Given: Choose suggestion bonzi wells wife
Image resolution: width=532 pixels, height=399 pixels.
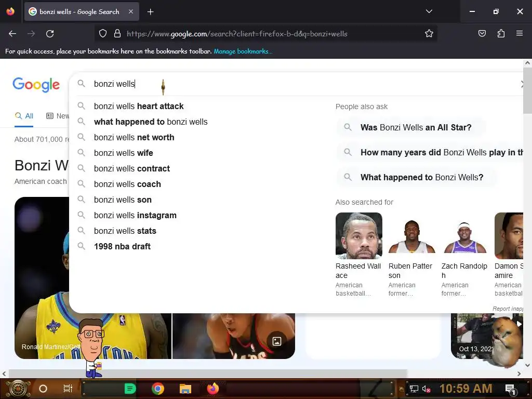Looking at the screenshot, I should tap(124, 153).
